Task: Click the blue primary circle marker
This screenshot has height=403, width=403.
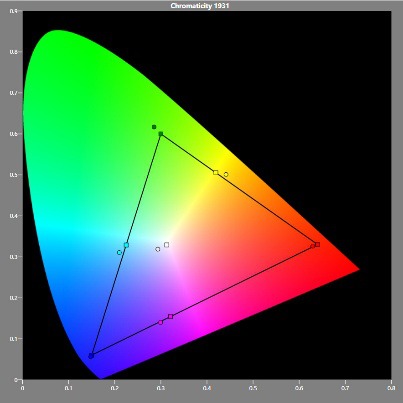Action: pyautogui.click(x=91, y=356)
